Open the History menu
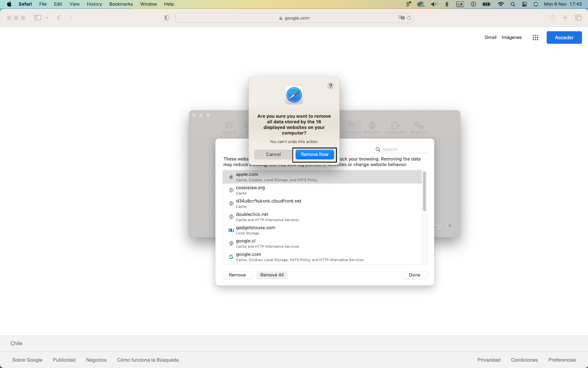This screenshot has width=588, height=368. coord(94,4)
